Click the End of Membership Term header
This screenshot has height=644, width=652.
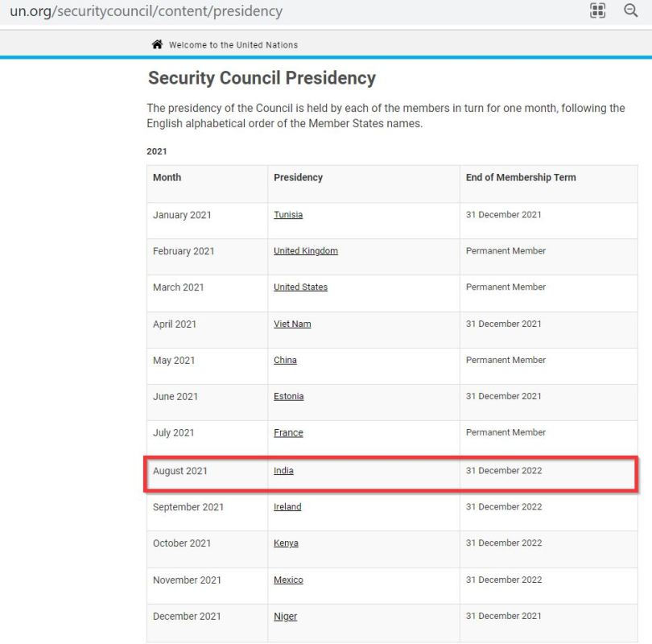(520, 178)
